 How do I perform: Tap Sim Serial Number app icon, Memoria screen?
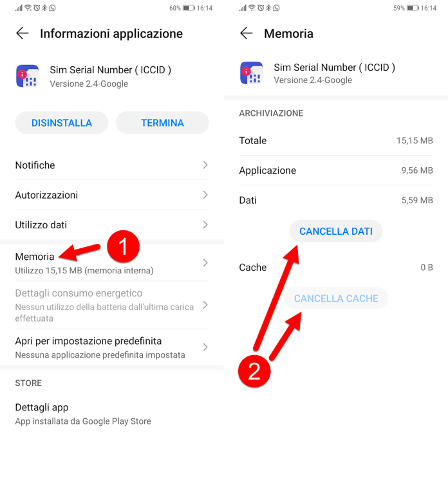click(x=252, y=73)
